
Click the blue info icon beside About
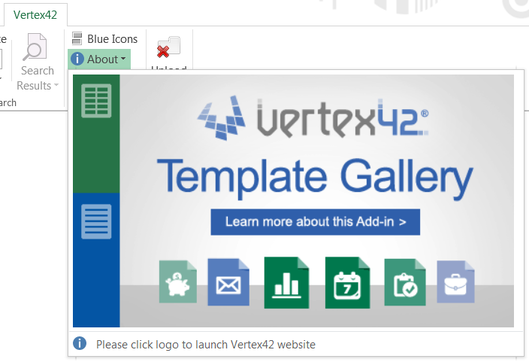click(x=77, y=59)
